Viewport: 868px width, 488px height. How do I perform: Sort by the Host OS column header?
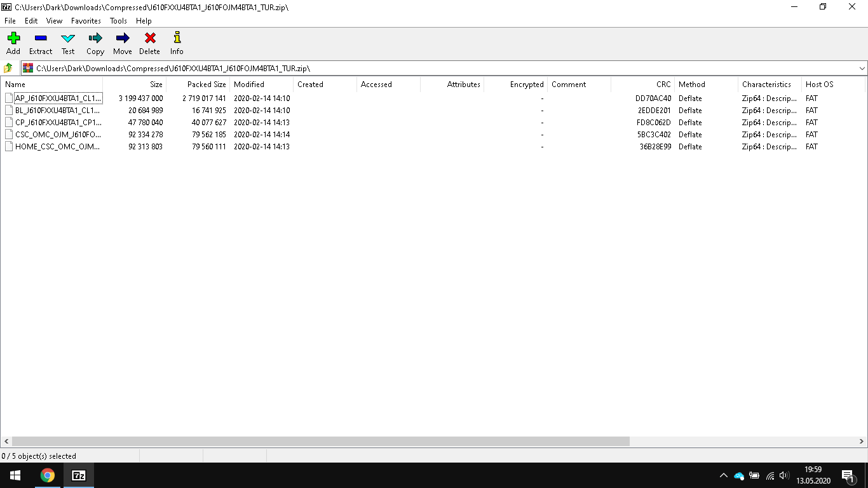(x=833, y=85)
